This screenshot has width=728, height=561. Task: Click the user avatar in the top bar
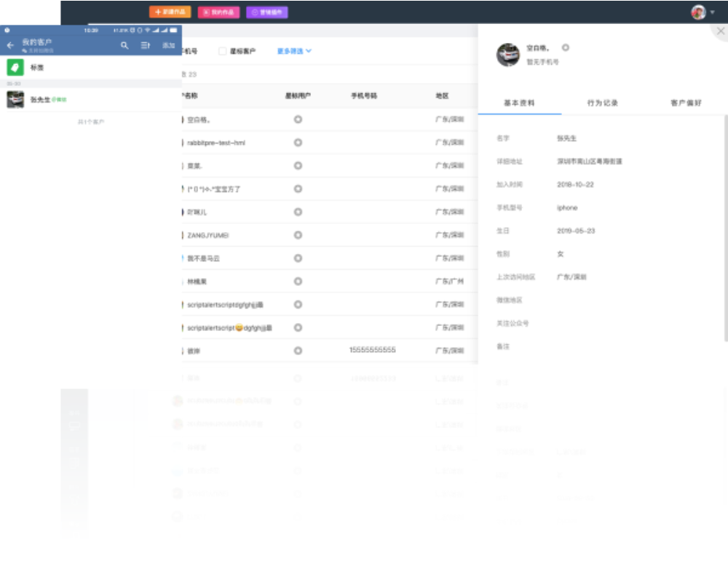click(x=698, y=12)
